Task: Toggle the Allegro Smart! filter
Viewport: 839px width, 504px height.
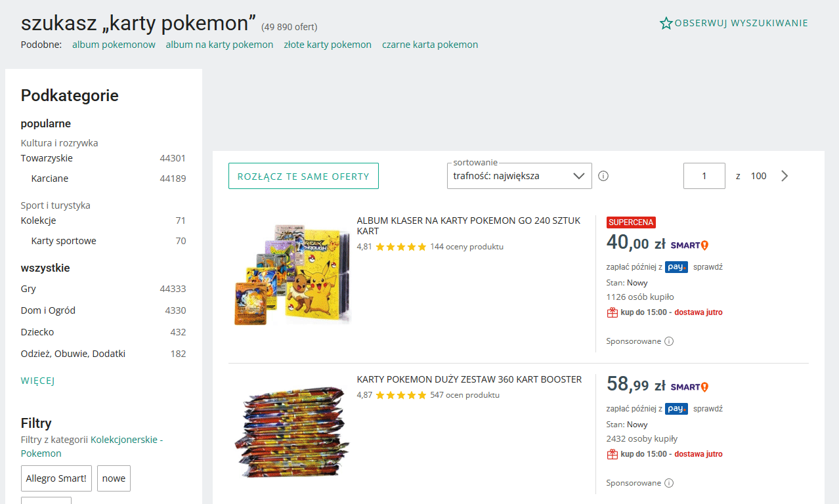Action: [x=56, y=478]
